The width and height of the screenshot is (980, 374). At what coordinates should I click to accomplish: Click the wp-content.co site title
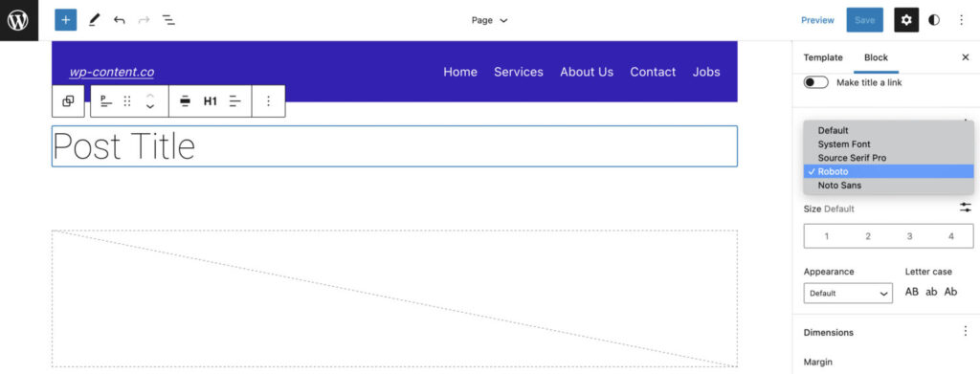tap(111, 73)
